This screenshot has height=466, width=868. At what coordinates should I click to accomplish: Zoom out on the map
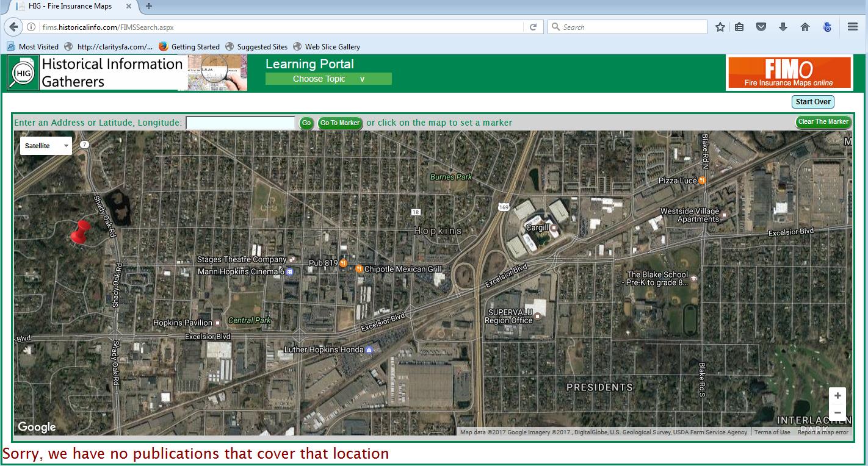click(837, 412)
